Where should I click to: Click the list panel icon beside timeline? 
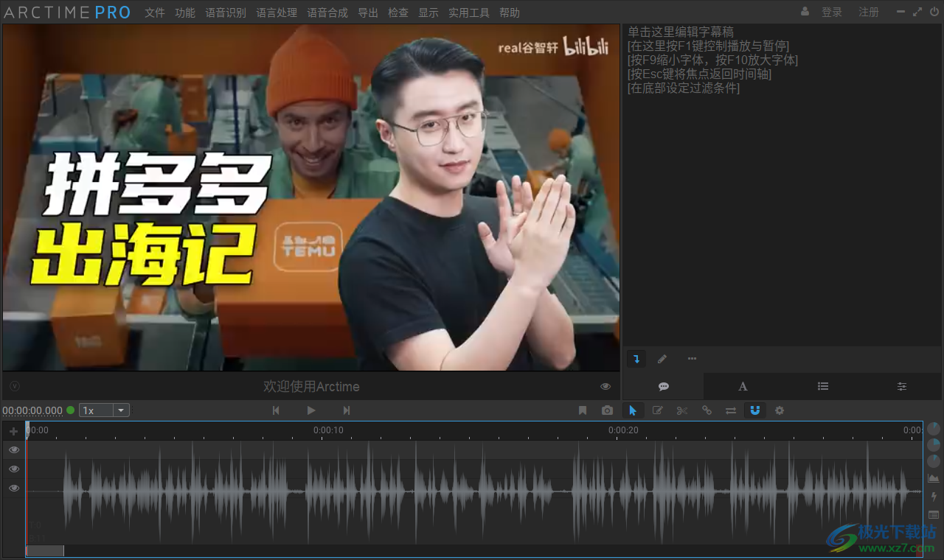934,514
